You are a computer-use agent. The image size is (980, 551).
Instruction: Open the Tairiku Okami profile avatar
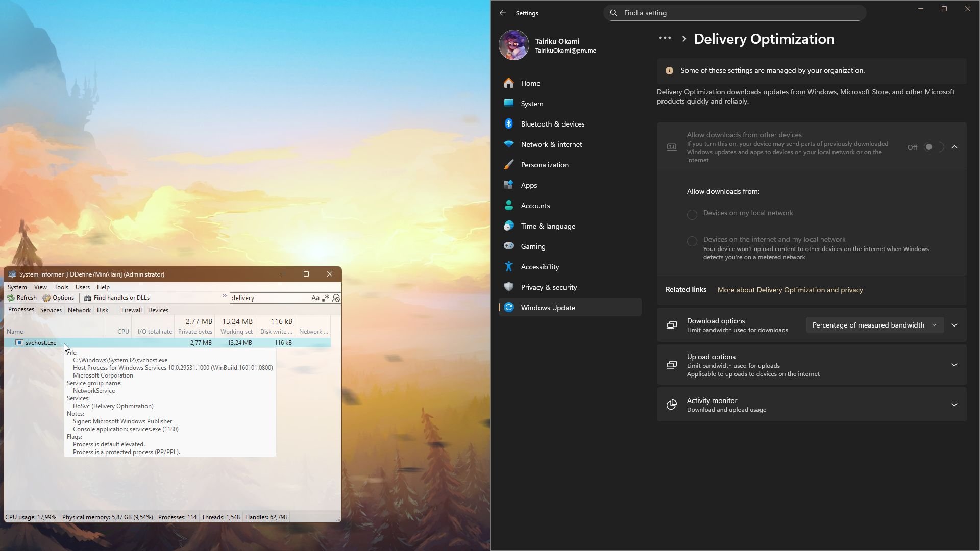(513, 45)
